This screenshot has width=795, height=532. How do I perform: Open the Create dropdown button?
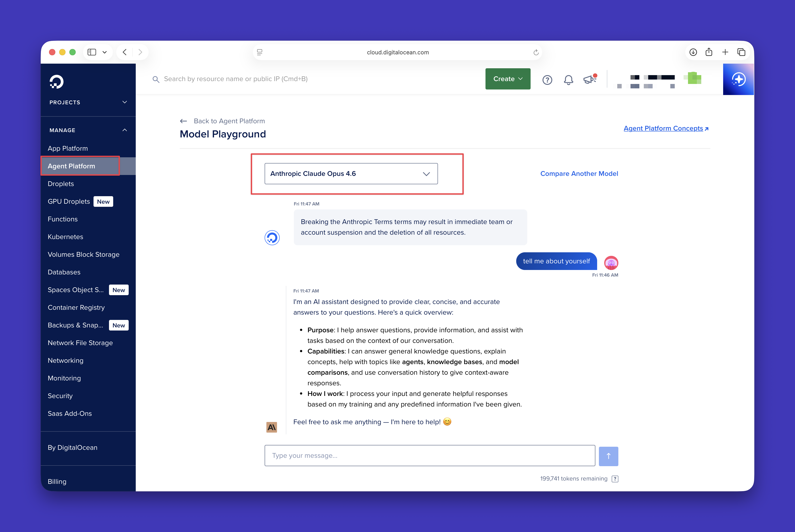coord(507,79)
